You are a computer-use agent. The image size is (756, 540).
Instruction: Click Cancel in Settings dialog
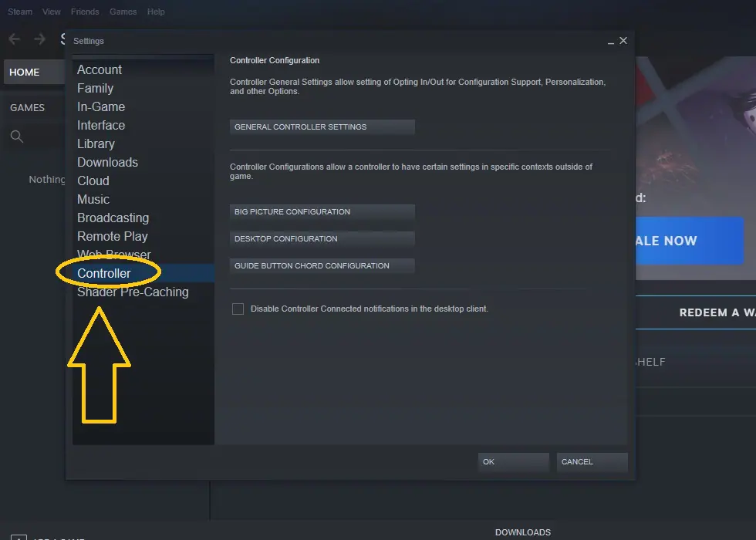click(592, 462)
